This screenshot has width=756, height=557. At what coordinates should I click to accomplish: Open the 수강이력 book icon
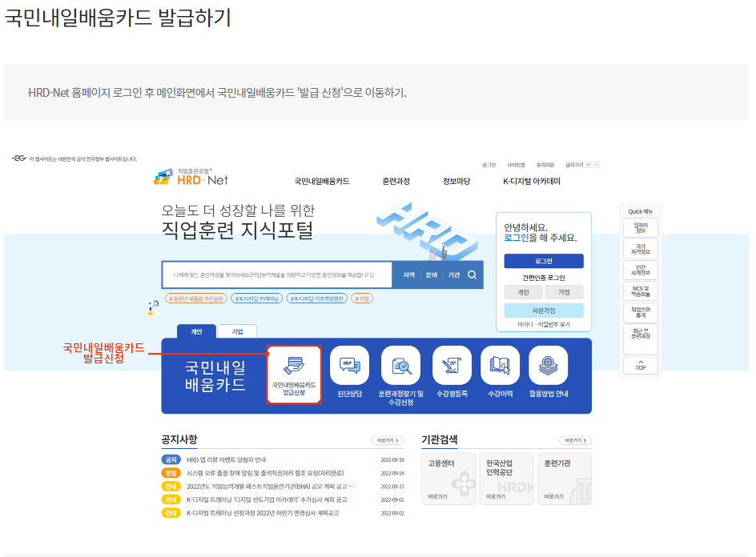click(x=500, y=365)
